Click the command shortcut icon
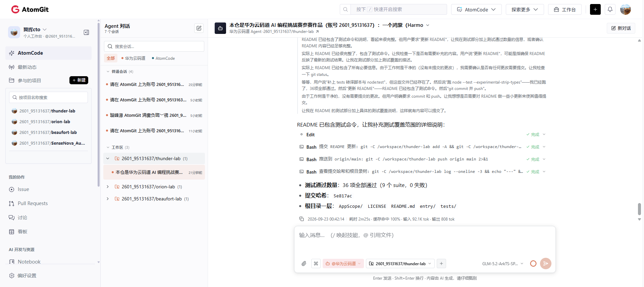644x287 pixels. pos(316,264)
